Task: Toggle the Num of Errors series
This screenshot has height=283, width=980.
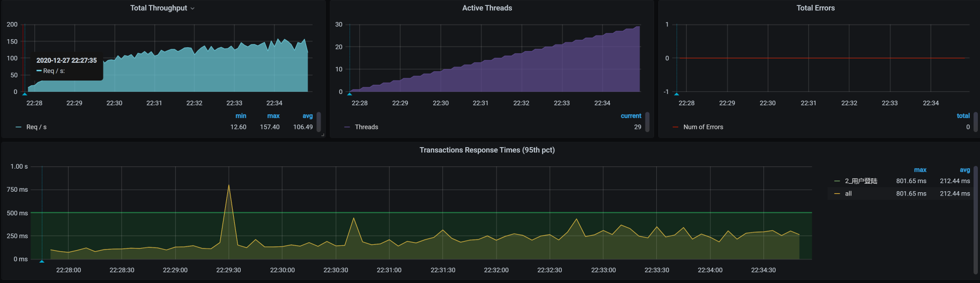Action: 703,127
